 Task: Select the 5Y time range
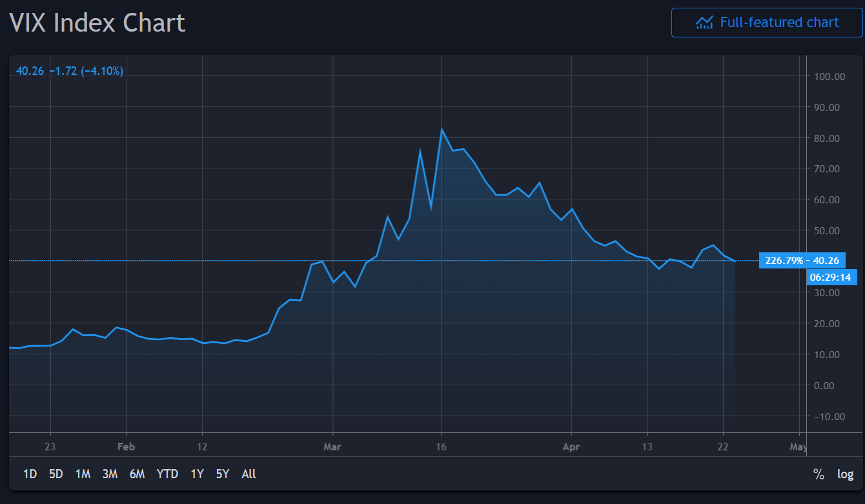click(x=223, y=474)
